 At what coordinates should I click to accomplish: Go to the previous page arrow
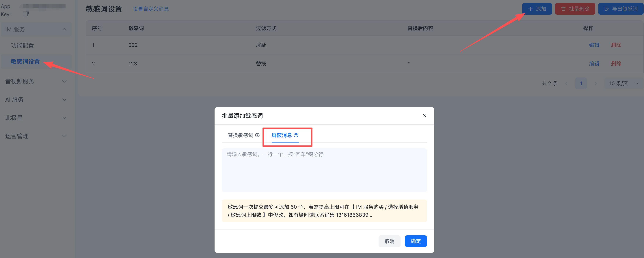pyautogui.click(x=566, y=83)
